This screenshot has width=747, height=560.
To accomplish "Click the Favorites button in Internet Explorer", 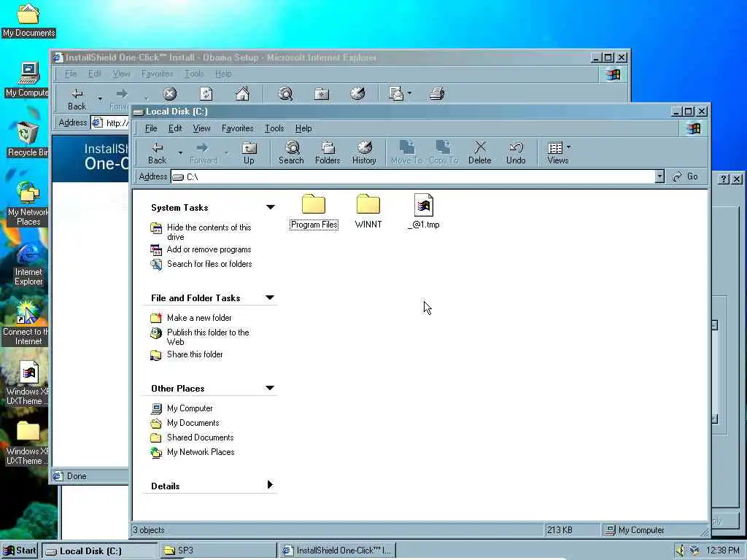I will (322, 94).
